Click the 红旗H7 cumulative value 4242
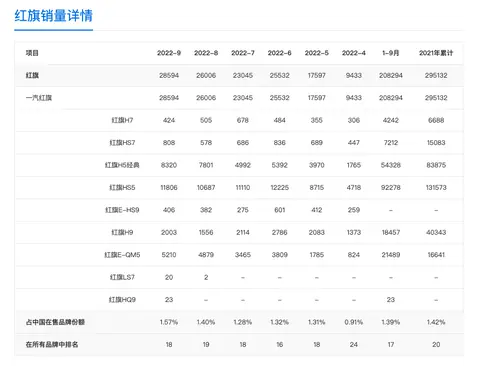 391,120
